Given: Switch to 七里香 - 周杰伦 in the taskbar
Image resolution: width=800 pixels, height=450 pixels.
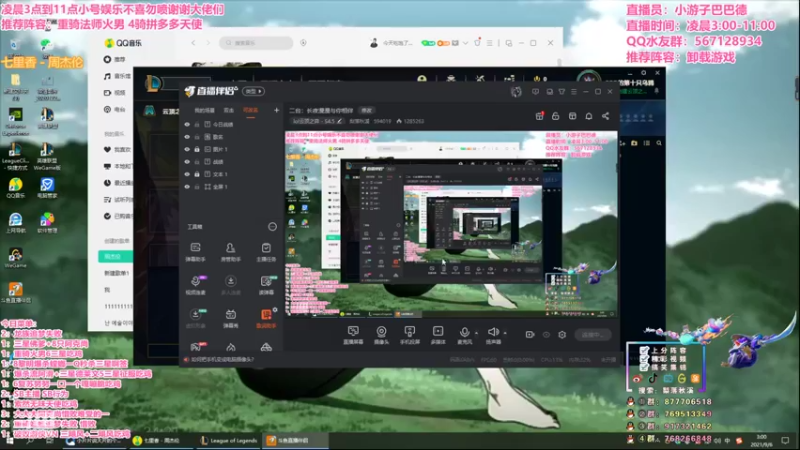Looking at the screenshot, I should pos(162,440).
